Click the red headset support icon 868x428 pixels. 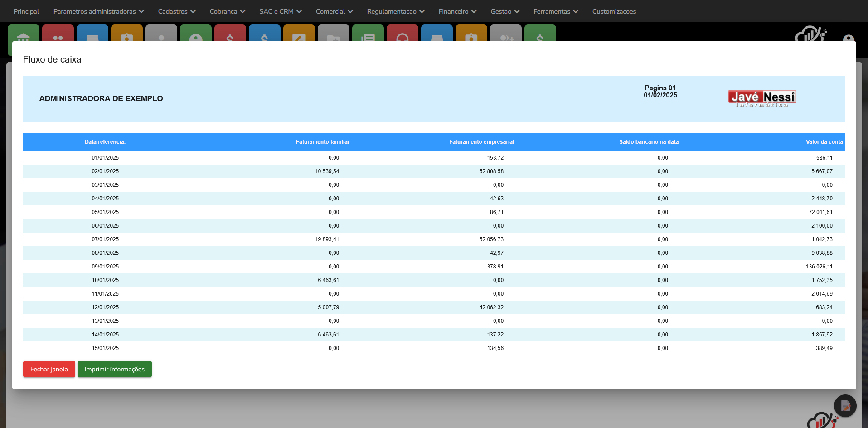[402, 34]
